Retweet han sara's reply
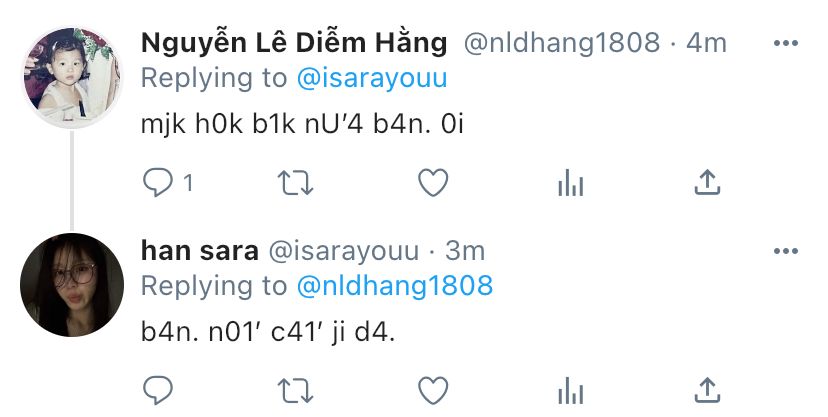 point(296,391)
